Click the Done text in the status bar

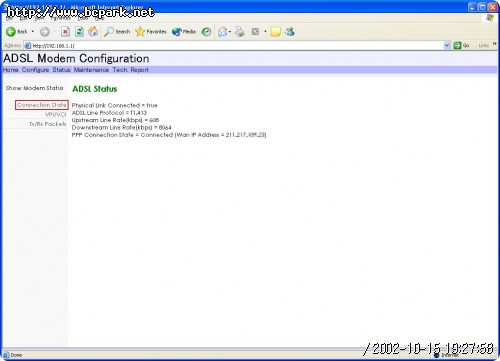[16, 355]
